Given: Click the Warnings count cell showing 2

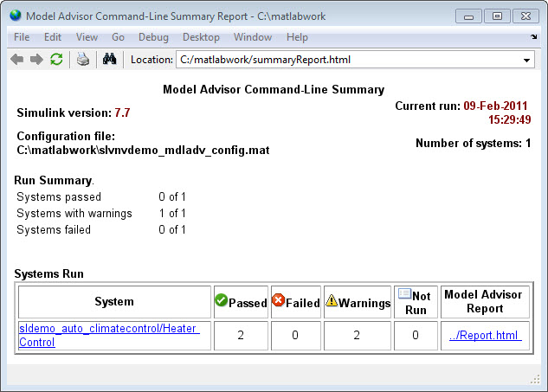Looking at the screenshot, I should (358, 336).
